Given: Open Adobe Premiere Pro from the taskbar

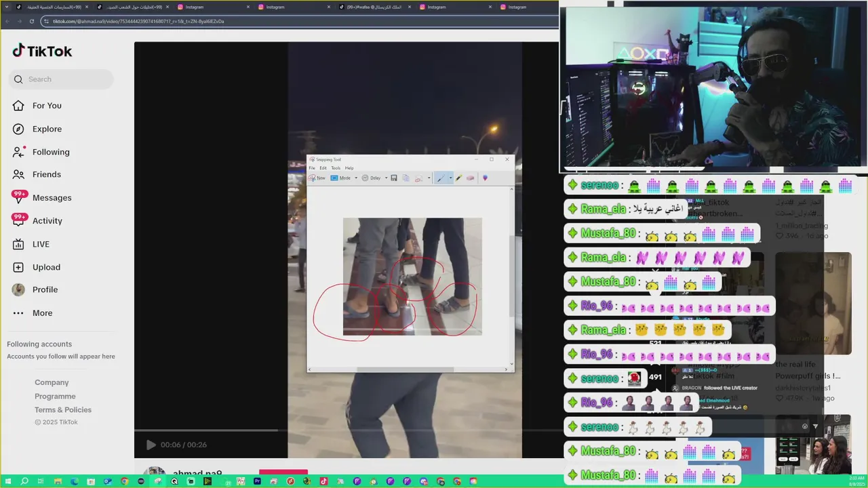Looking at the screenshot, I should click(x=258, y=481).
